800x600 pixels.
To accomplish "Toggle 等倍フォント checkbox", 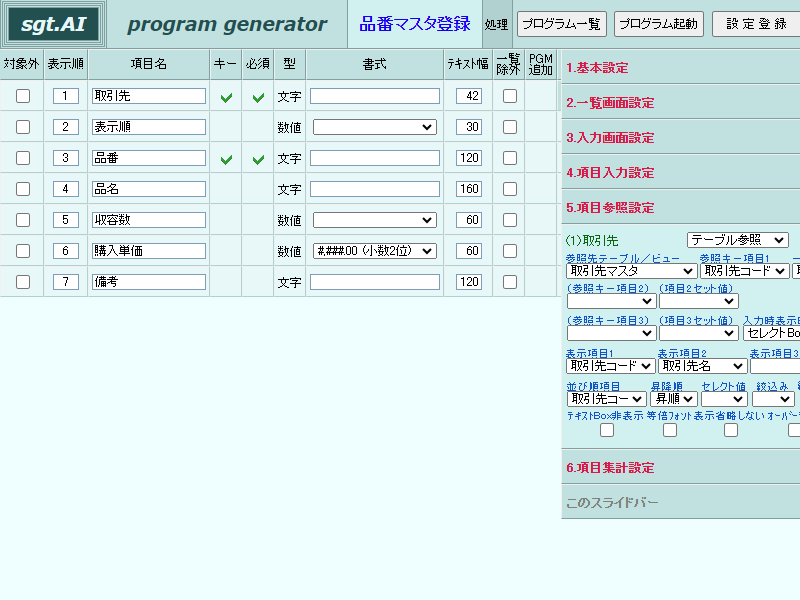I will 670,430.
